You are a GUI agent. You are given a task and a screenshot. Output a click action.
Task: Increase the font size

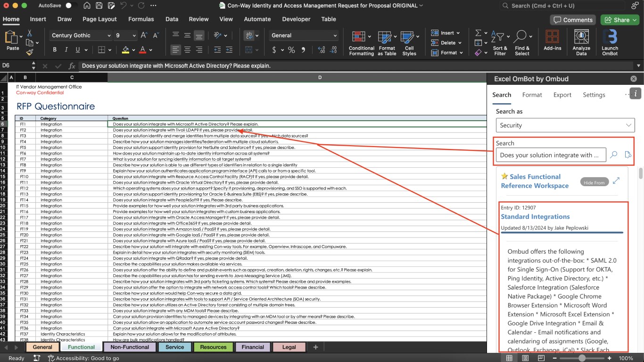(x=145, y=35)
